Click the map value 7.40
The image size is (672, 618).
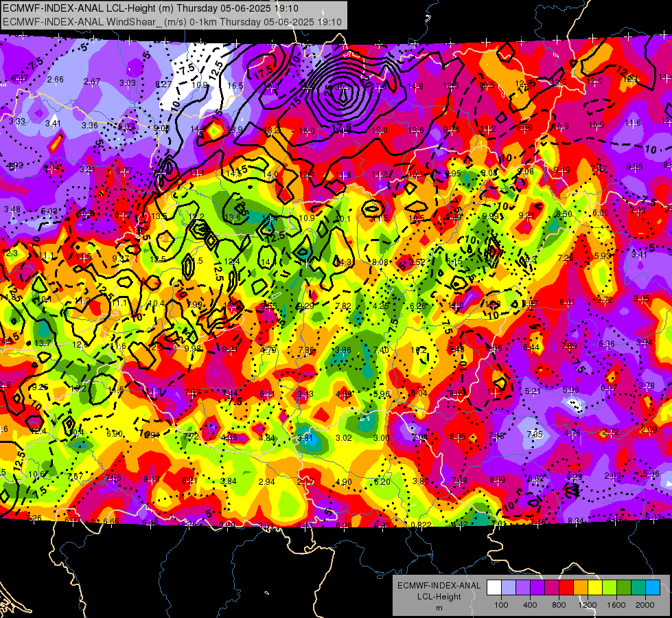pyautogui.click(x=380, y=350)
